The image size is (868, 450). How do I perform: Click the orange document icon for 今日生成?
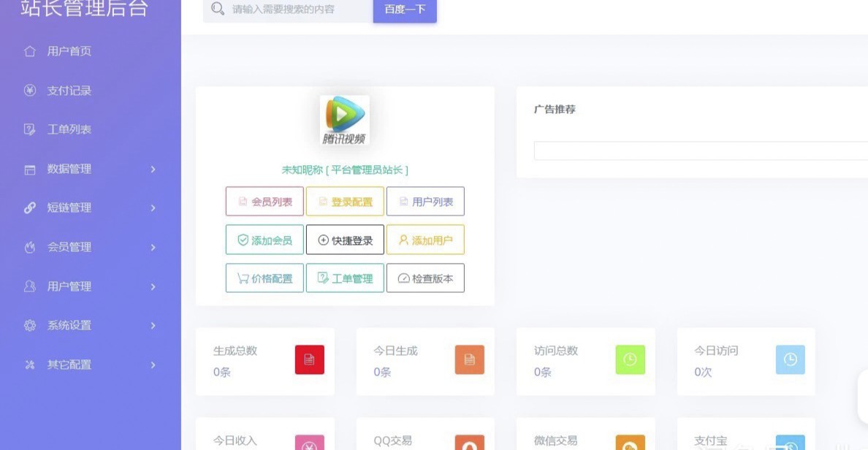click(469, 359)
